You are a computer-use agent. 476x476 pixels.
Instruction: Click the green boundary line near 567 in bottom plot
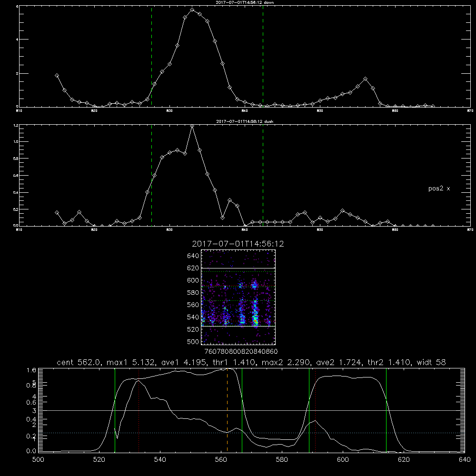pos(242,410)
